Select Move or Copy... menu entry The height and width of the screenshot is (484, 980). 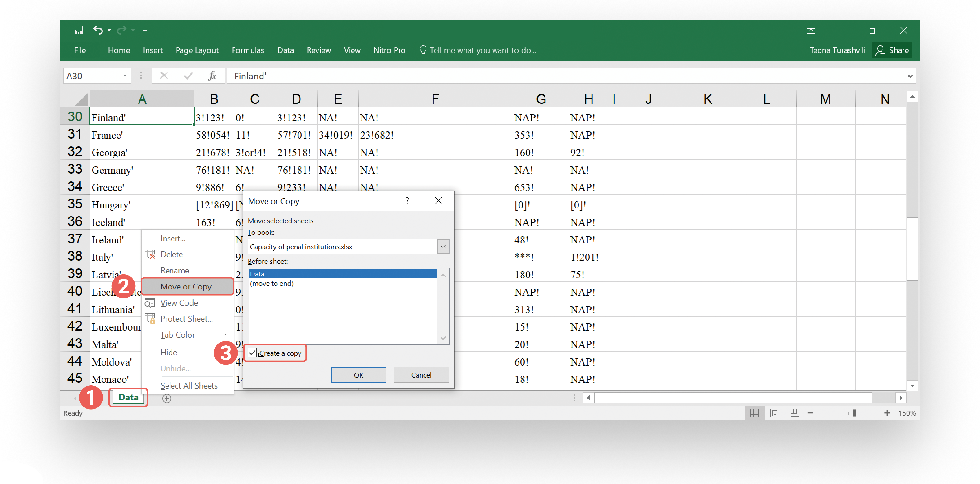click(x=188, y=287)
